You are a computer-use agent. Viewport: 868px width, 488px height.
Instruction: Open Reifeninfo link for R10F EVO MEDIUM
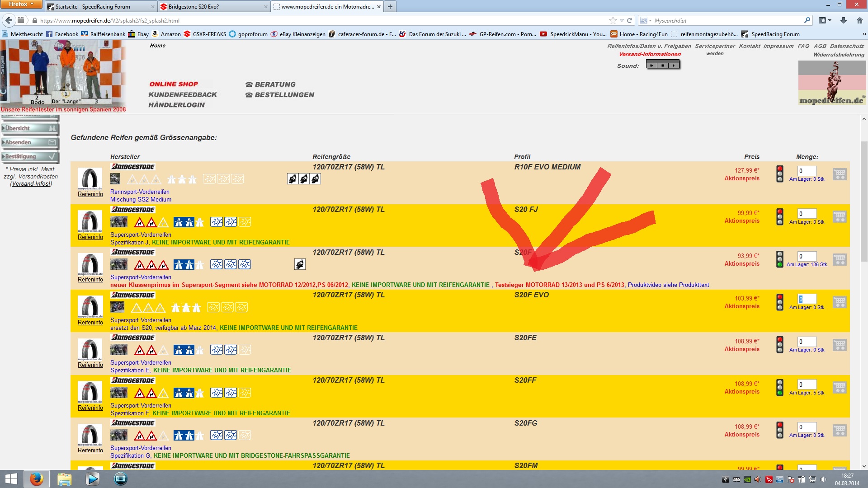(90, 194)
